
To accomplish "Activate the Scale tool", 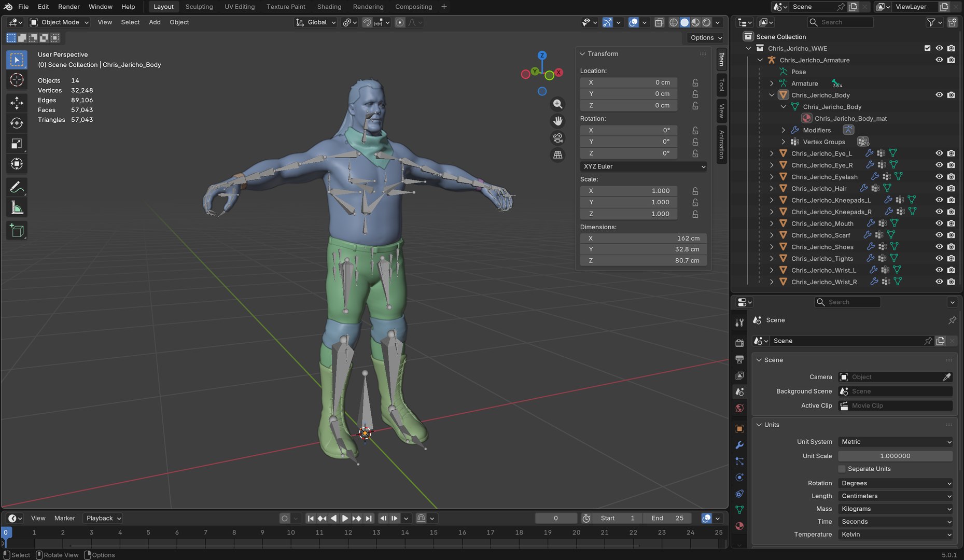I will pyautogui.click(x=17, y=144).
